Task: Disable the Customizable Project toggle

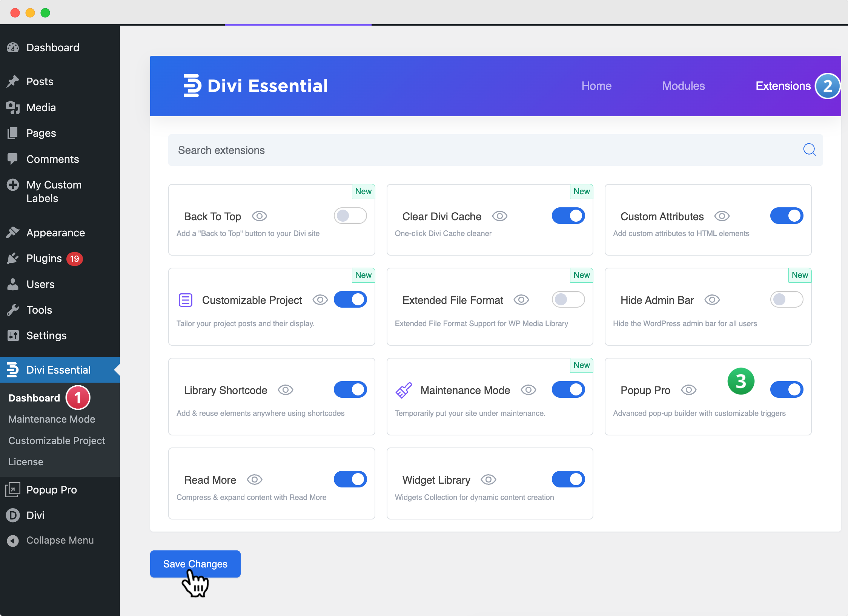Action: (x=350, y=299)
